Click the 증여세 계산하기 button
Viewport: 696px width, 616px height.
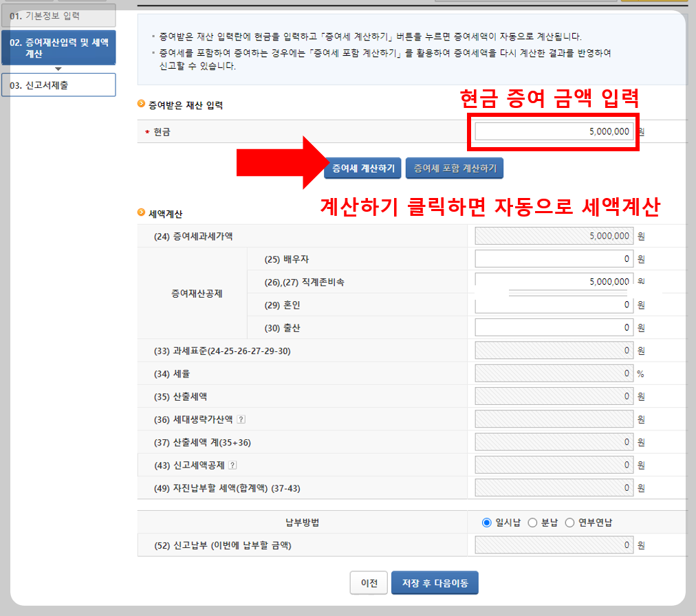point(362,168)
